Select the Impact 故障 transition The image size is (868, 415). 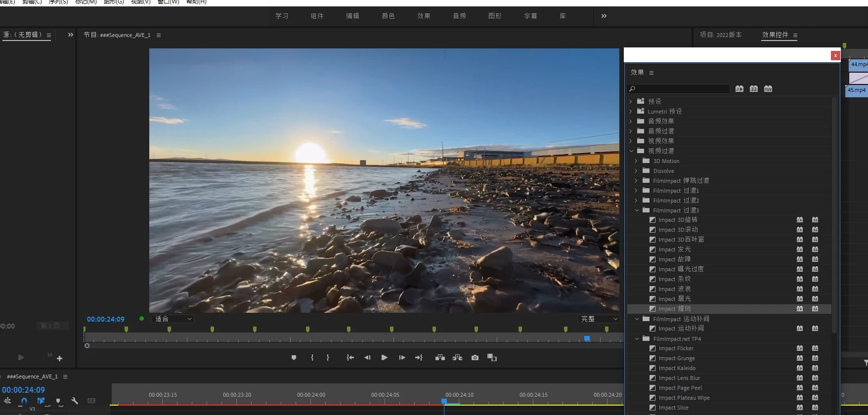point(674,259)
